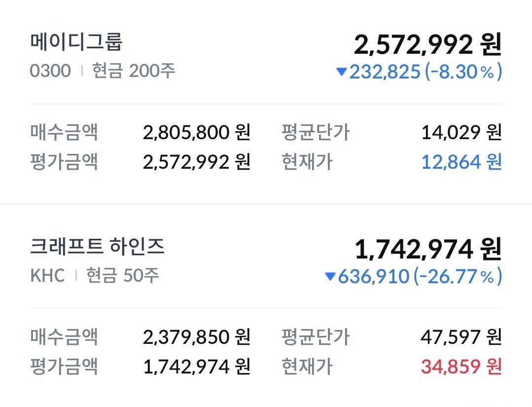Tap the blue 12,864 원 current price
This screenshot has width=532, height=407.
tap(461, 162)
